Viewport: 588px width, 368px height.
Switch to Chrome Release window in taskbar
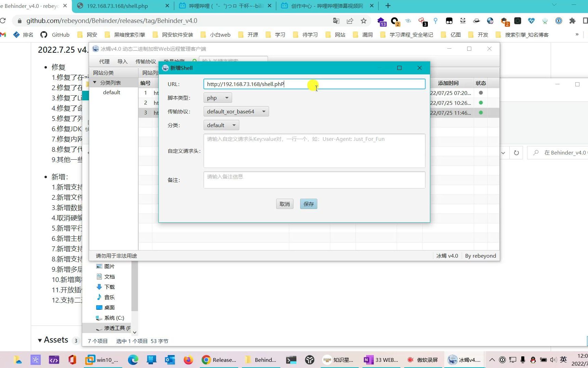[219, 360]
